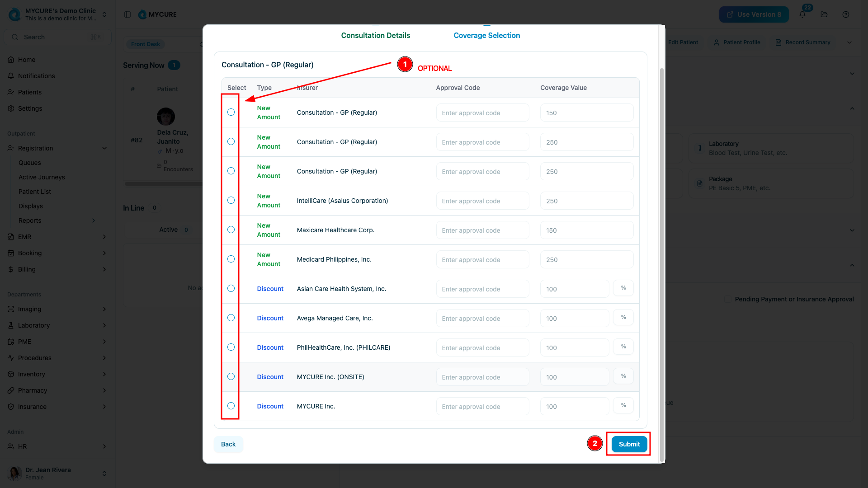Viewport: 868px width, 488px height.
Task: Select the Maxicare Healthcare Corp. radio button
Action: pyautogui.click(x=231, y=230)
